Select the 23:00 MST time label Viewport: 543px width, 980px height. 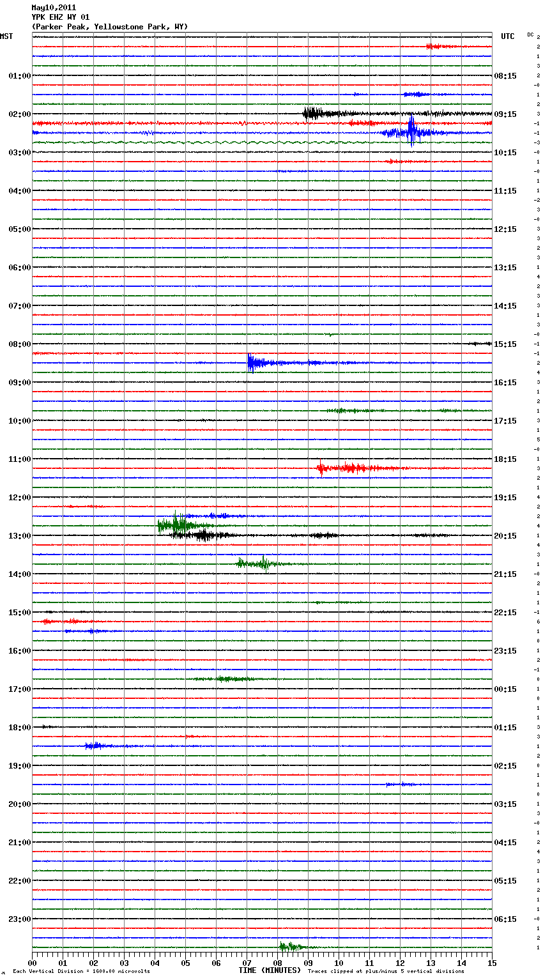(x=19, y=919)
